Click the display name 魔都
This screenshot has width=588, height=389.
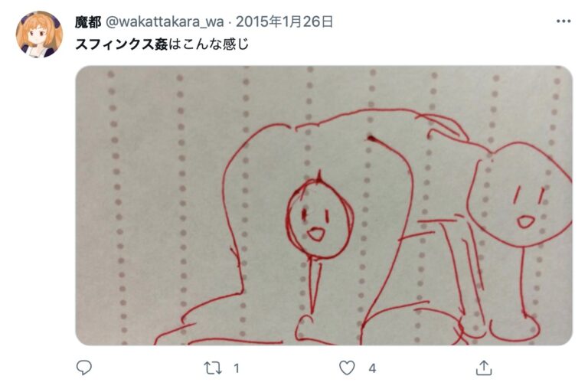coord(88,21)
